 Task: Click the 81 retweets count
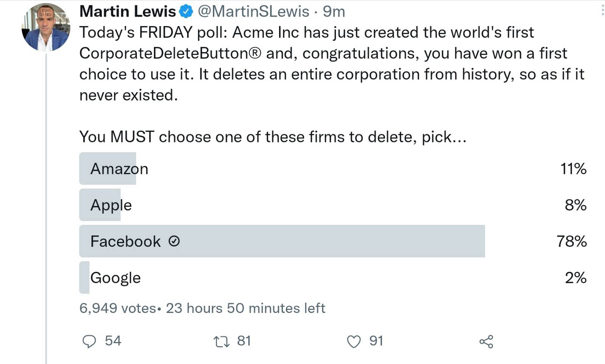244,341
